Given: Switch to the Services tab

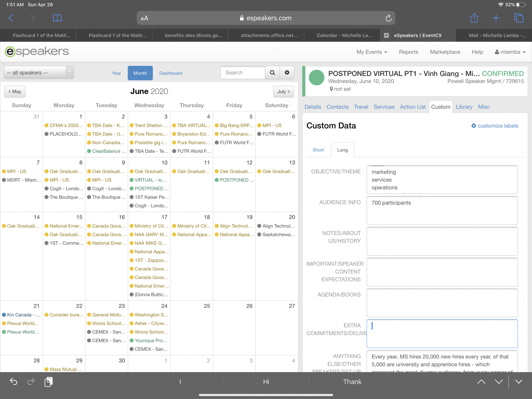Looking at the screenshot, I should point(384,107).
